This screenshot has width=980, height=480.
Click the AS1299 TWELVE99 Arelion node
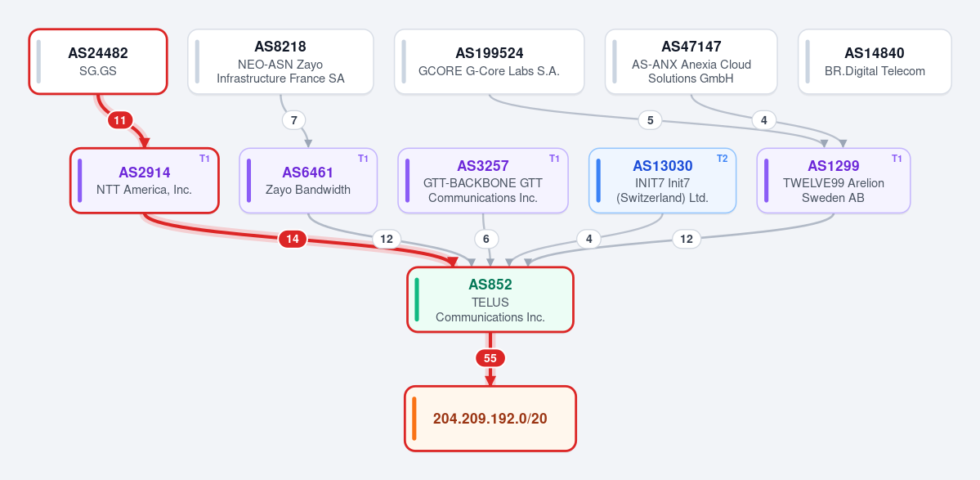tap(834, 181)
